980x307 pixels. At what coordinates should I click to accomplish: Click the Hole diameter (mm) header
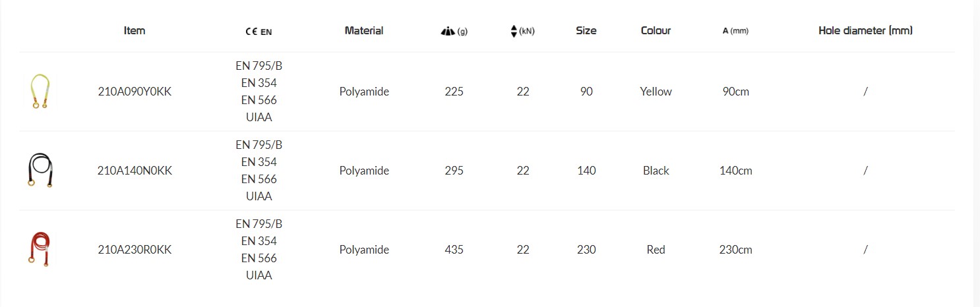click(x=865, y=30)
